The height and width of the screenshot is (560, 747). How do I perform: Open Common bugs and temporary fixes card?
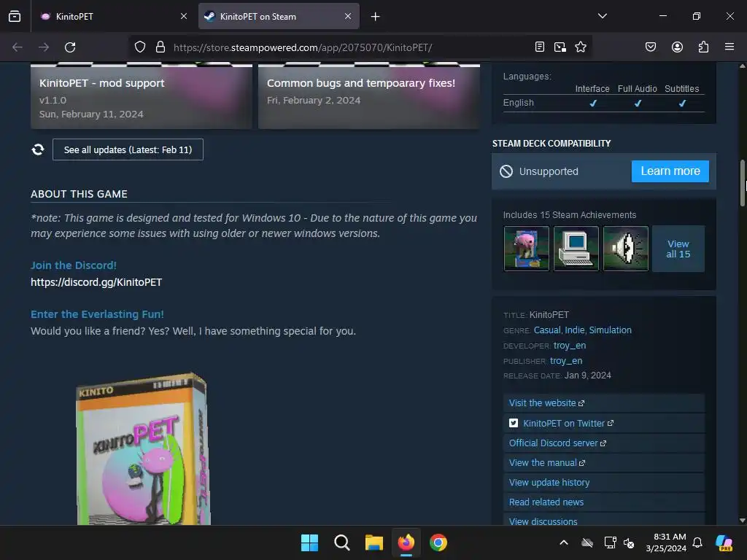point(369,96)
